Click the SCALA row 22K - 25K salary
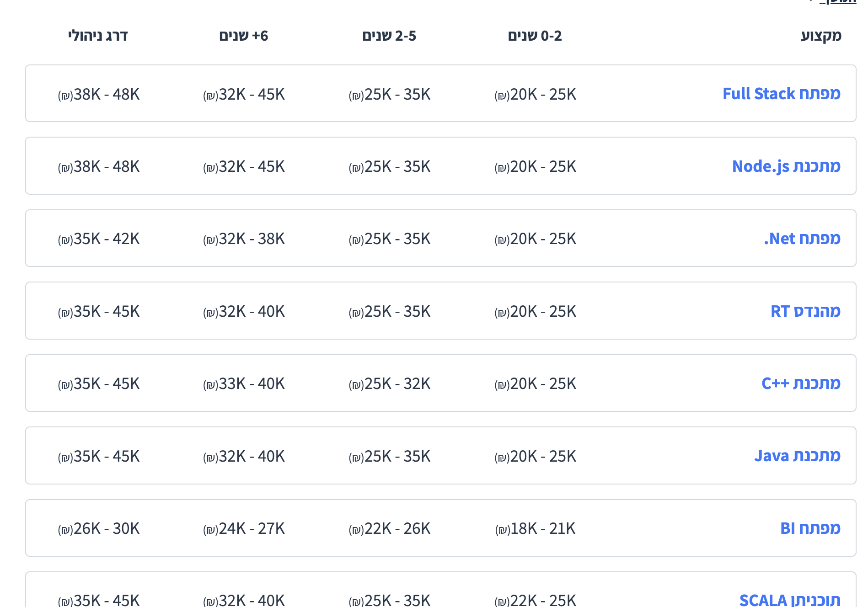This screenshot has height=607, width=868. pyautogui.click(x=535, y=600)
